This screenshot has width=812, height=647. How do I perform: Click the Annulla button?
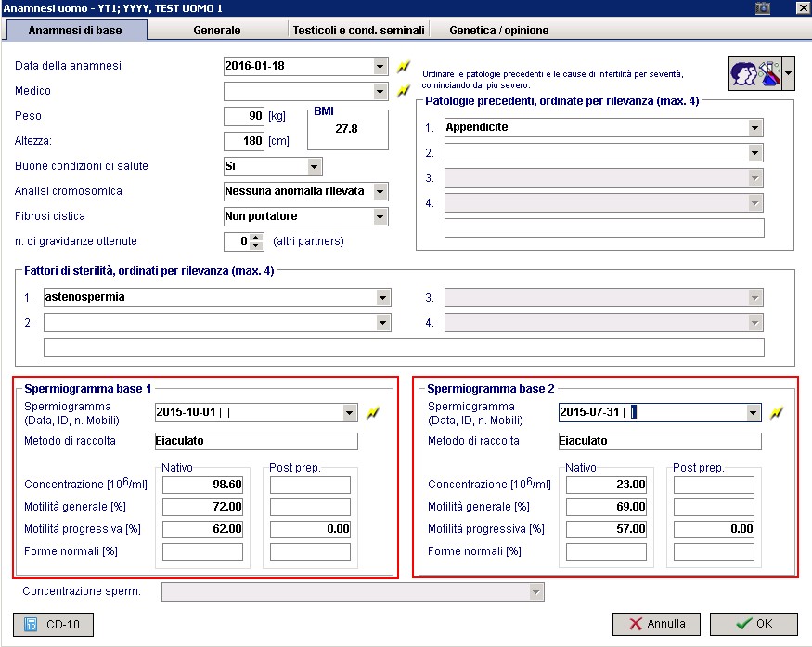[x=656, y=624]
